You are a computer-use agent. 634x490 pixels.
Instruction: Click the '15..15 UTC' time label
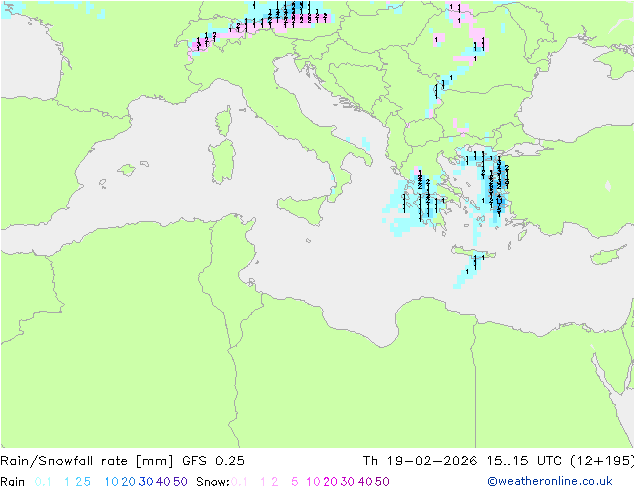pos(524,461)
